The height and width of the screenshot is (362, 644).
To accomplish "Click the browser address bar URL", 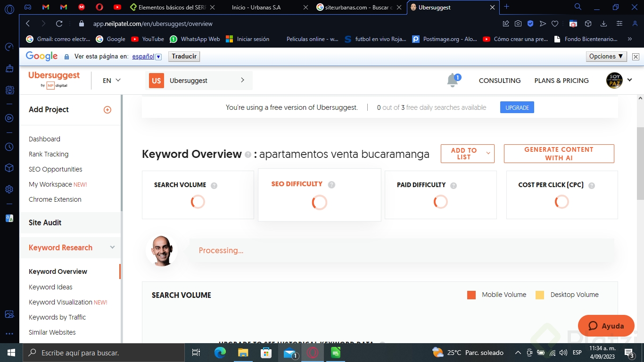I will click(x=152, y=24).
